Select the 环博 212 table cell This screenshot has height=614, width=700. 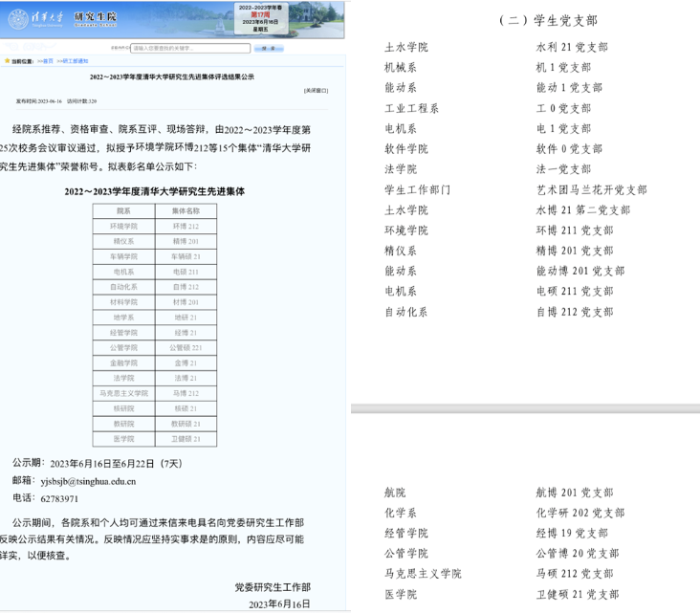click(186, 226)
